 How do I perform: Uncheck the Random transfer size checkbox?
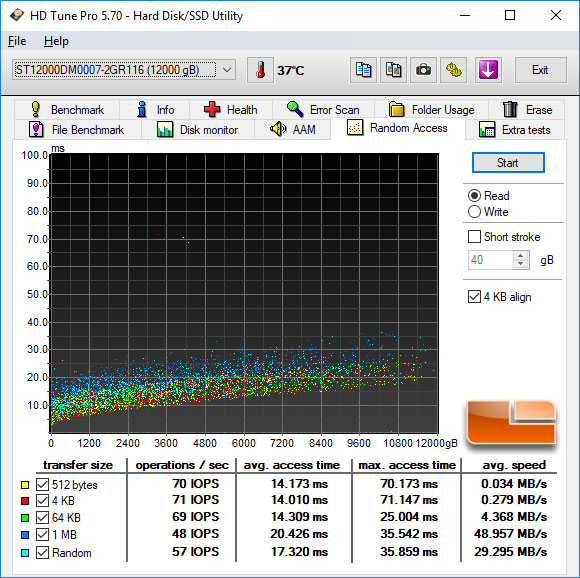click(x=43, y=552)
